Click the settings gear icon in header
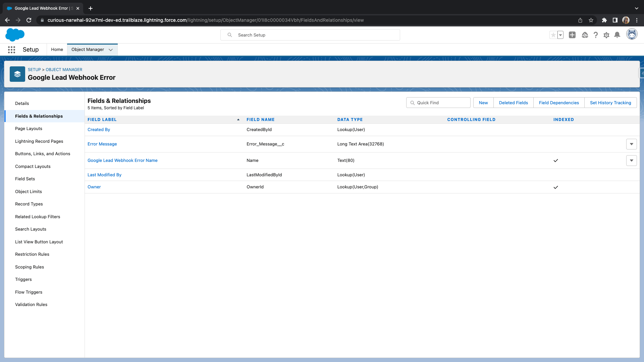The width and height of the screenshot is (644, 362). click(x=606, y=35)
